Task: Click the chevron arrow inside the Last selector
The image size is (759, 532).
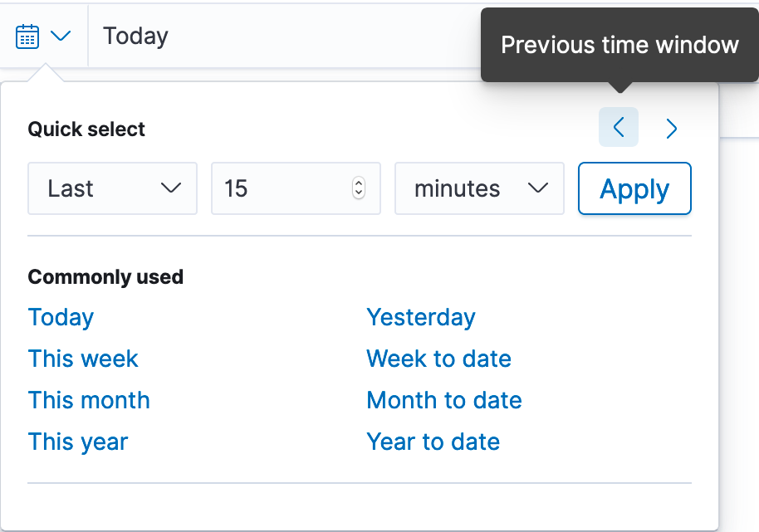Action: tap(171, 188)
